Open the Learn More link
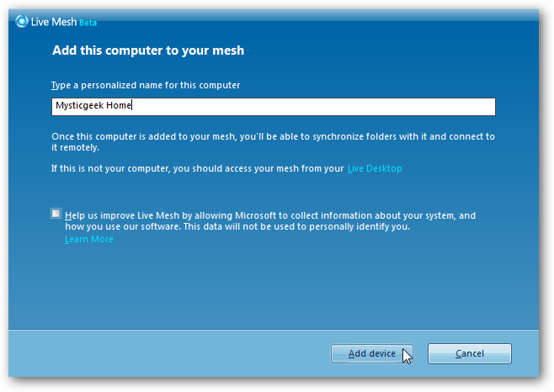 click(x=89, y=240)
